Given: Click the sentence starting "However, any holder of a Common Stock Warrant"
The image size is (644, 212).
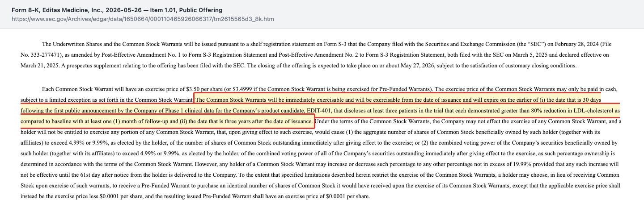Looking at the screenshot, I should coord(320,170).
